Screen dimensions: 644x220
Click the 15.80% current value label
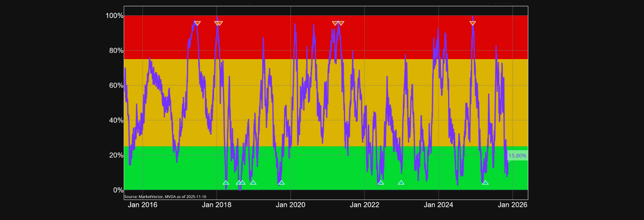[517, 156]
